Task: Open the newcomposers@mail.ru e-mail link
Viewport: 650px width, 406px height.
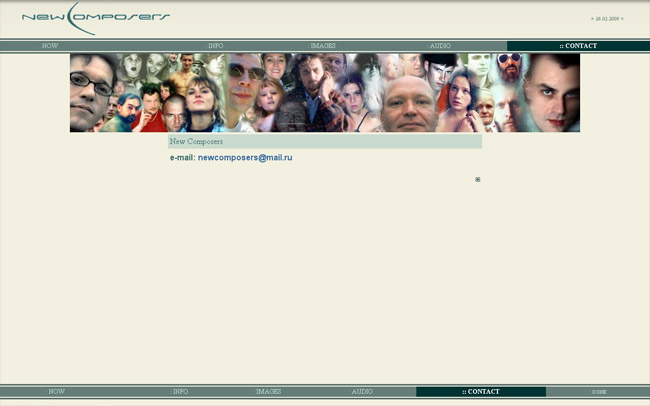Action: (245, 158)
